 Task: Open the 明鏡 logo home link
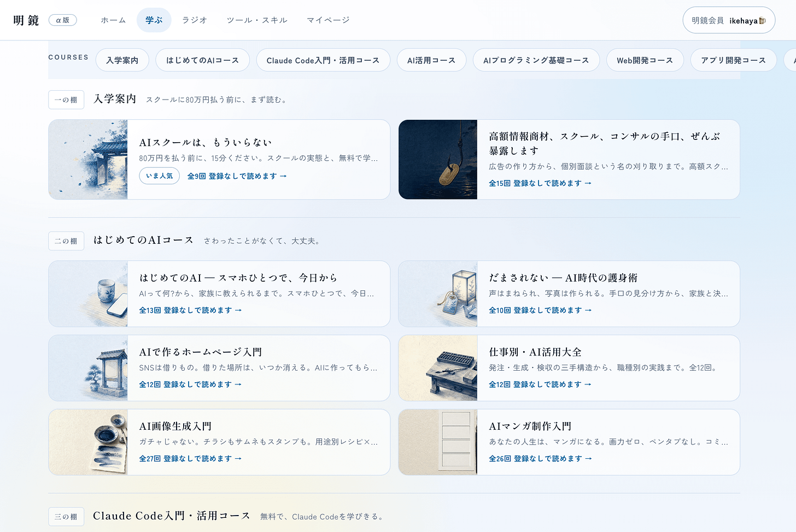tap(26, 20)
